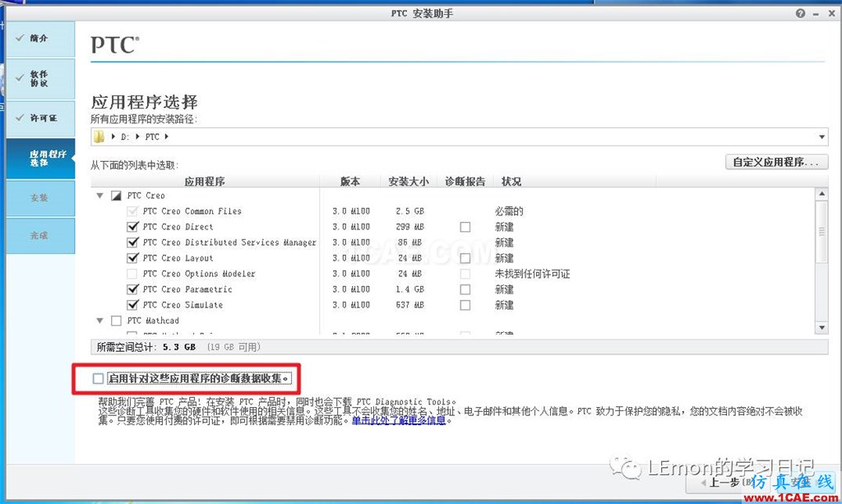Image resolution: width=842 pixels, height=504 pixels.
Task: Close the PTC 安装助手 window
Action: [831, 13]
